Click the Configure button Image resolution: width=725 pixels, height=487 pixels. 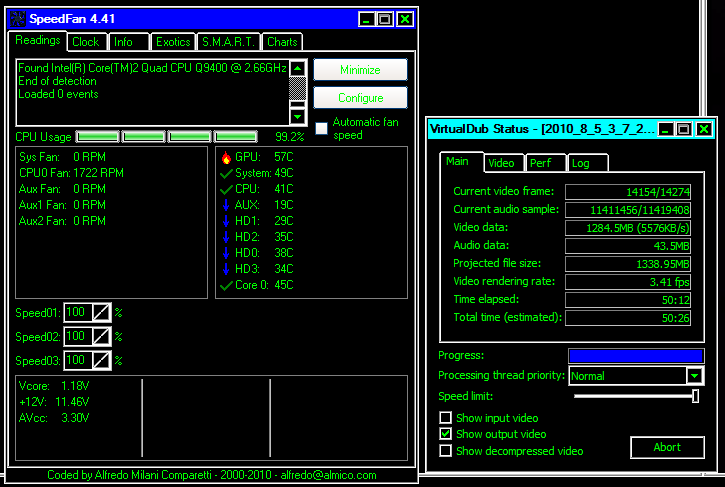(x=360, y=98)
